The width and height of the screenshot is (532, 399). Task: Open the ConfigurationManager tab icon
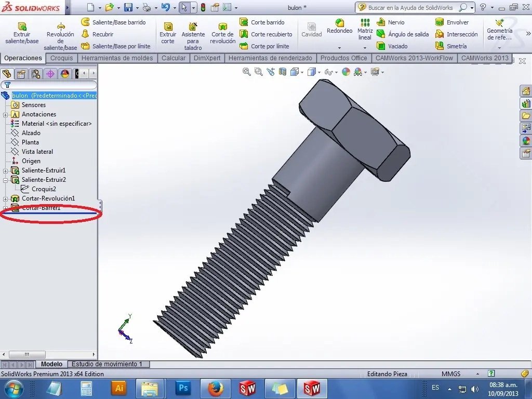36,74
